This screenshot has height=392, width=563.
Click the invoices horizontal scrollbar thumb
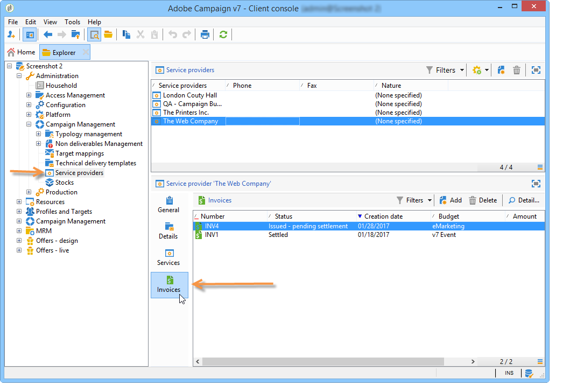click(323, 361)
